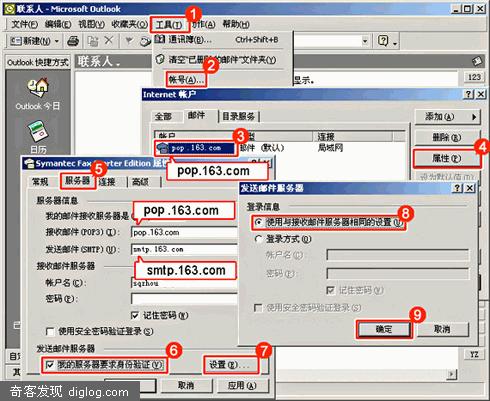Image resolution: width=490 pixels, height=401 pixels.
Task: Expand the Add button submenu arrow
Action: (474, 117)
